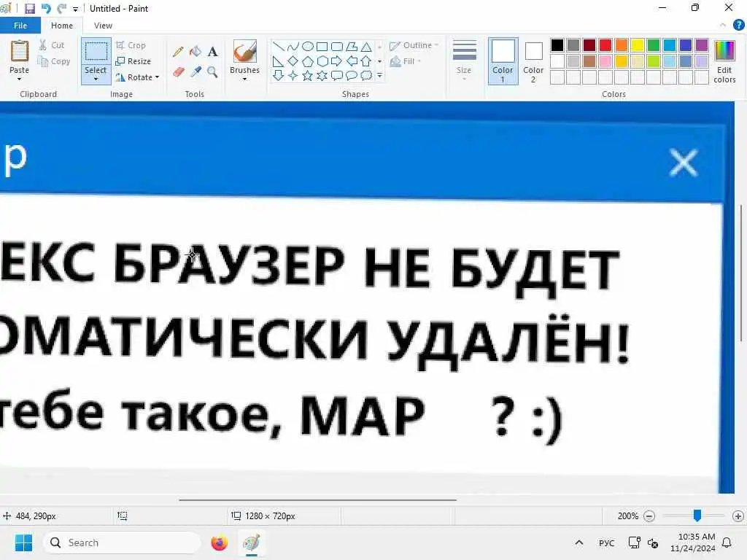Pick the Triangle shape
This screenshot has height=560, width=747.
pyautogui.click(x=366, y=46)
